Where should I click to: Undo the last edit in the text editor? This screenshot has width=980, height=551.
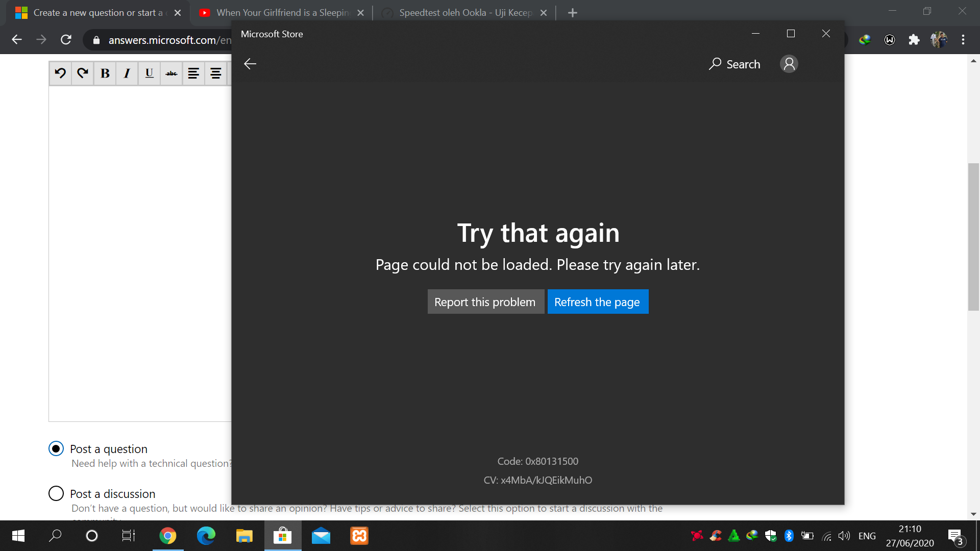coord(60,73)
